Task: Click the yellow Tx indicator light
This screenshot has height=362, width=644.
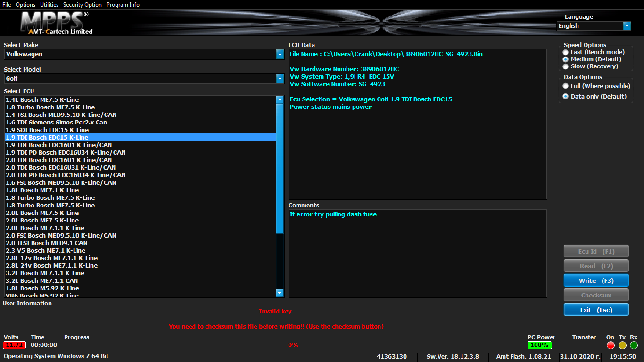Action: click(x=622, y=346)
